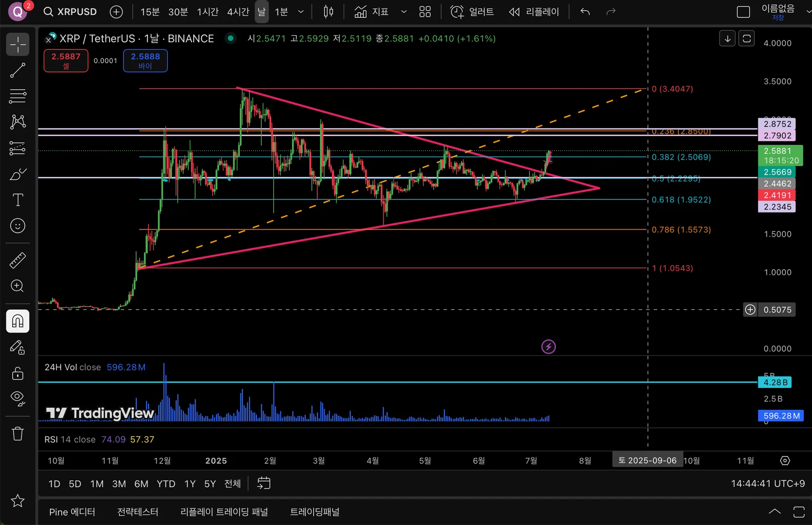Expand the indicator favorites dropdown arrow
The height and width of the screenshot is (525, 812).
coord(404,12)
